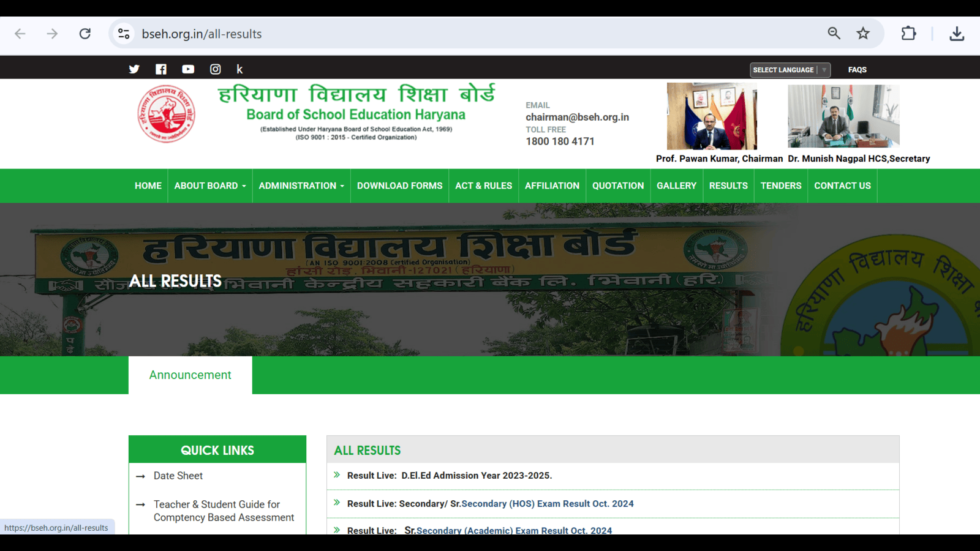Click the Board of School Education logo
This screenshot has width=980, height=551.
(x=167, y=114)
